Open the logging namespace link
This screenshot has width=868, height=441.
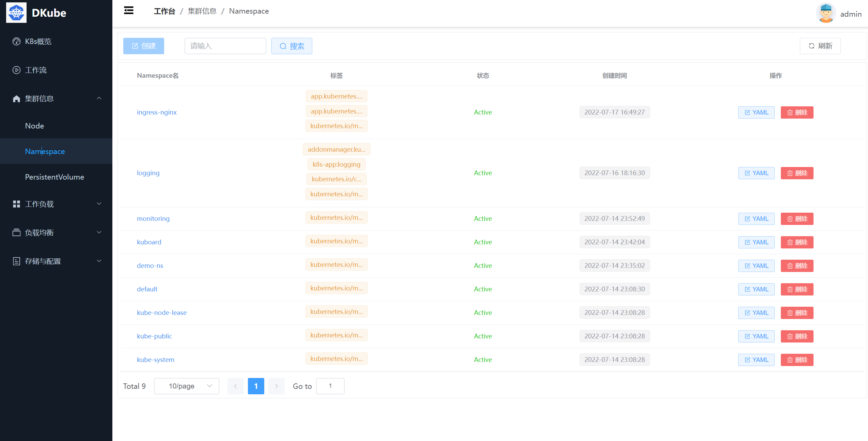(x=148, y=173)
